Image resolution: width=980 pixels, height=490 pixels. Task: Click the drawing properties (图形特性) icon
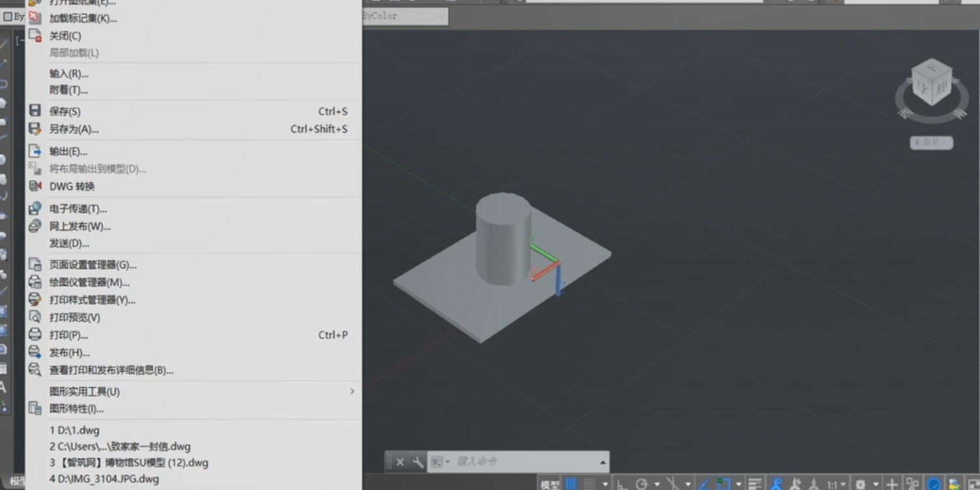click(x=35, y=409)
